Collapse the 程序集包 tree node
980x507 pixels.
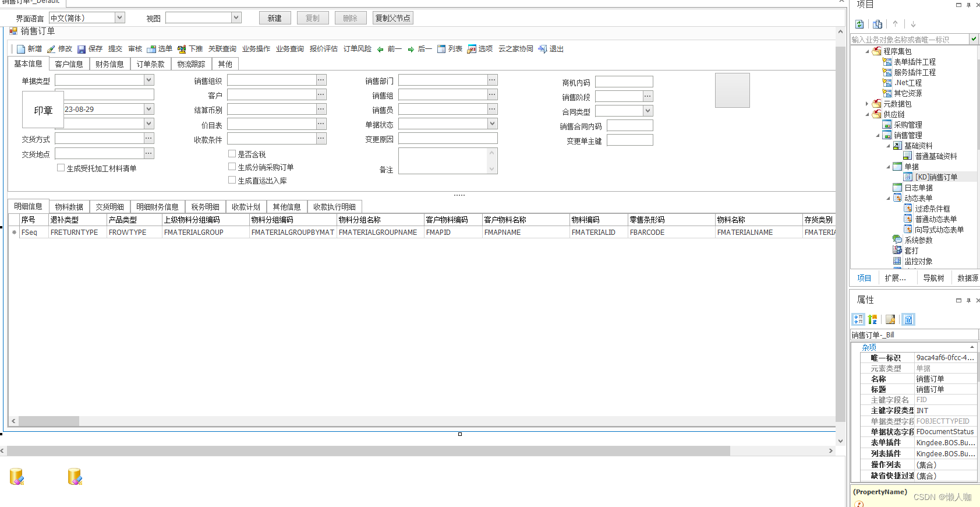click(x=867, y=51)
